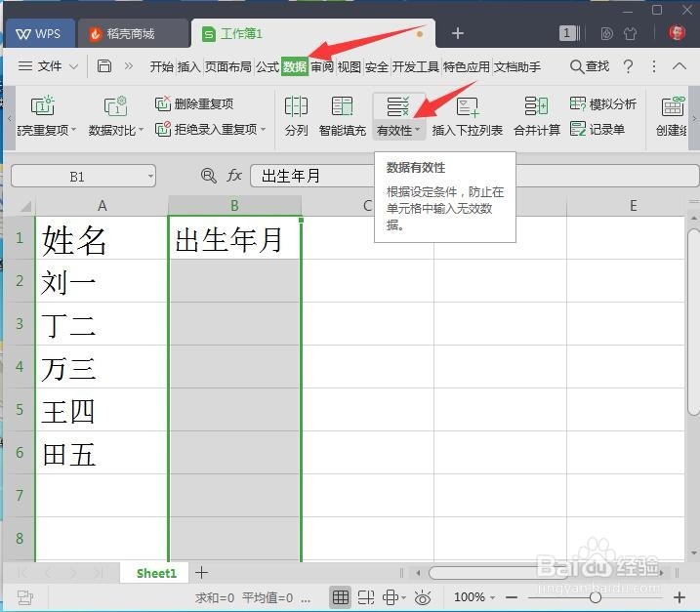700x612 pixels.
Task: Collapse the ribbon with the caret icon
Action: [x=679, y=66]
